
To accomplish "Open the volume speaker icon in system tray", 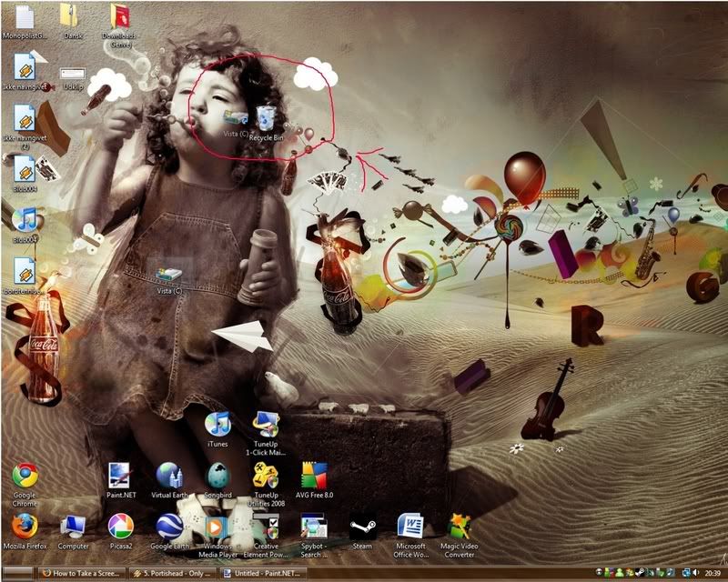I will pyautogui.click(x=695, y=573).
